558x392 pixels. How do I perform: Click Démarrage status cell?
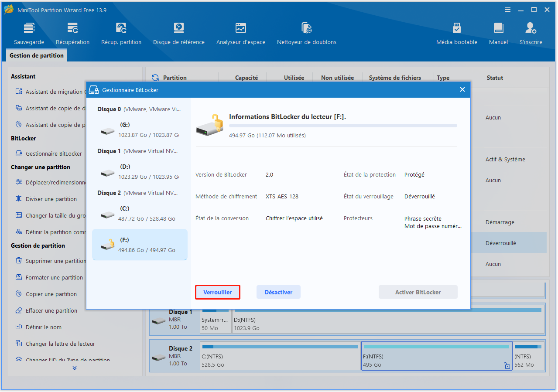(500, 222)
